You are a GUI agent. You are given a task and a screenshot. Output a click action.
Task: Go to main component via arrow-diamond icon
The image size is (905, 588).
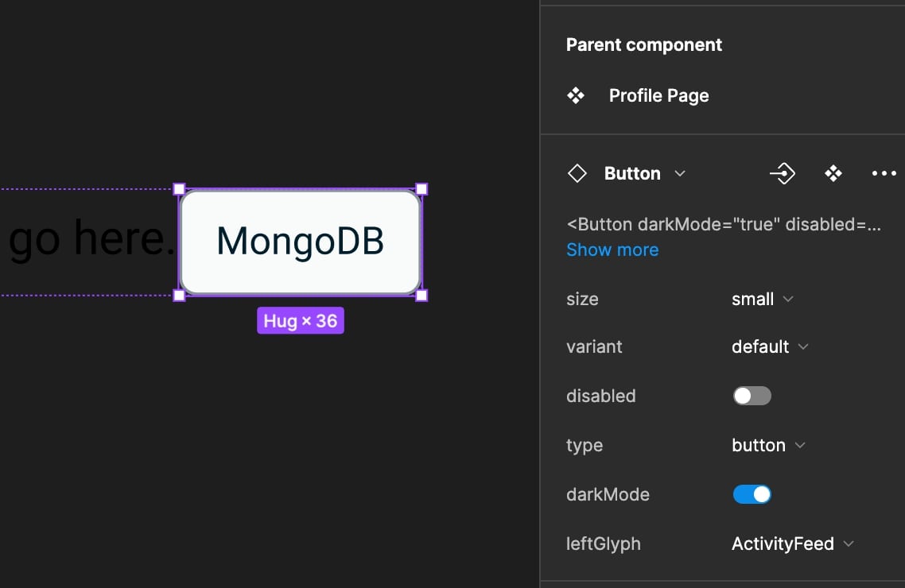783,173
